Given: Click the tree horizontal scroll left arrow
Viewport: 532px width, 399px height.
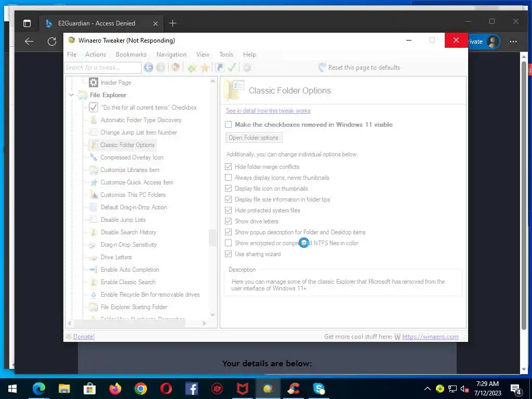Looking at the screenshot, I should pyautogui.click(x=70, y=323).
